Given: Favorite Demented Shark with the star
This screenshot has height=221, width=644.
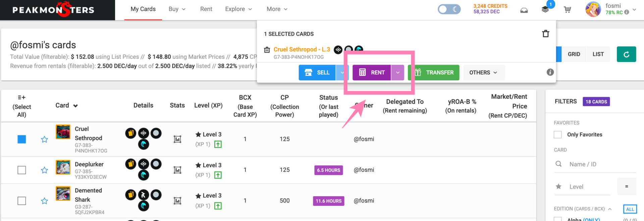Looking at the screenshot, I should pyautogui.click(x=44, y=201).
